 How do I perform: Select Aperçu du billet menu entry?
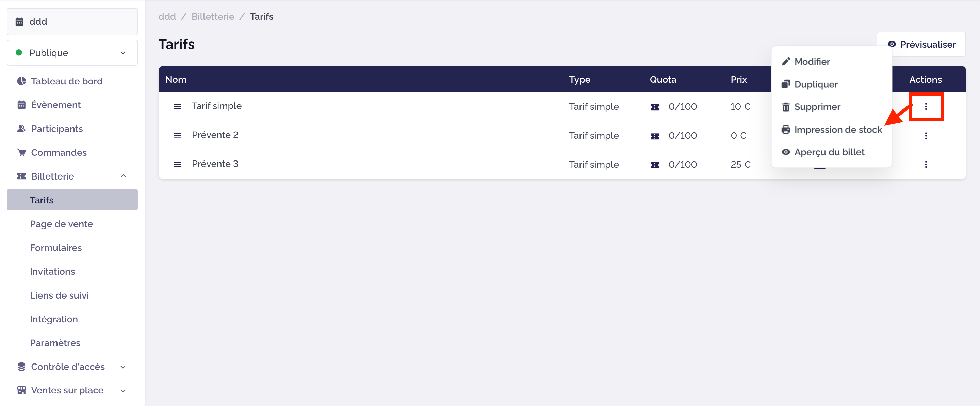[x=831, y=152]
